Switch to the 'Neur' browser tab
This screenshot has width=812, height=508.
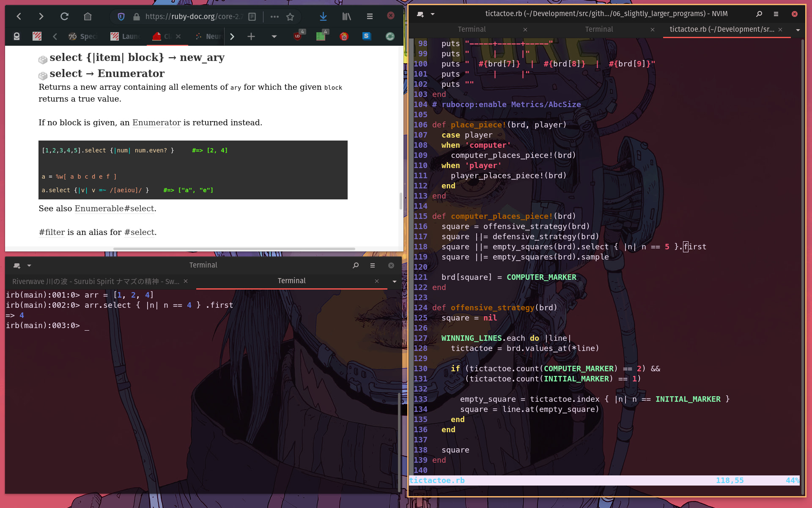click(x=209, y=36)
